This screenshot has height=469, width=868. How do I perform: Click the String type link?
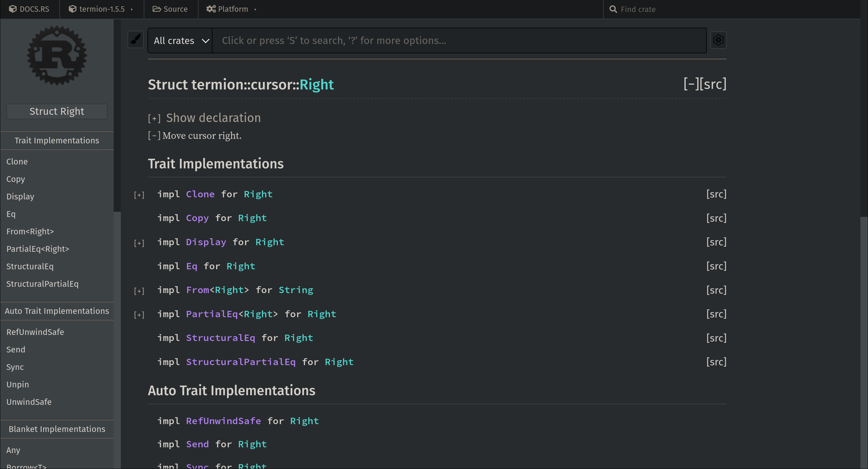click(296, 290)
